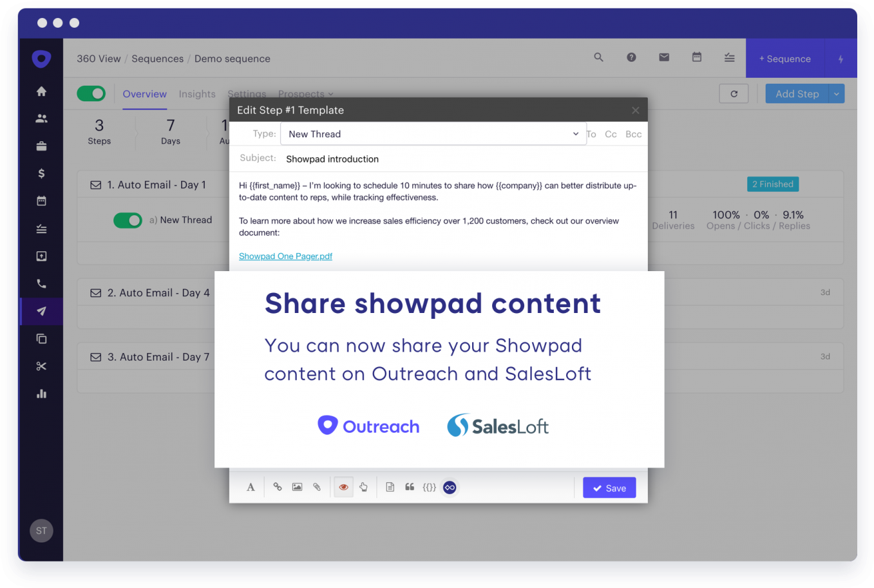The height and width of the screenshot is (588, 874).
Task: Save the step template
Action: pos(609,488)
